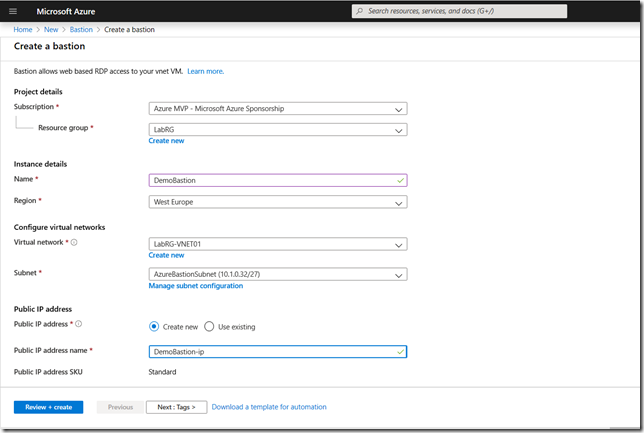The width and height of the screenshot is (644, 433).
Task: Go to Home breadcrumb
Action: point(23,30)
